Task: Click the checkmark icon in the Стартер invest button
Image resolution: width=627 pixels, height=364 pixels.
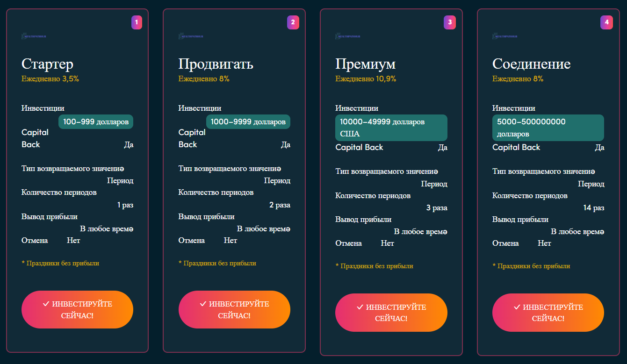Action: tap(45, 304)
